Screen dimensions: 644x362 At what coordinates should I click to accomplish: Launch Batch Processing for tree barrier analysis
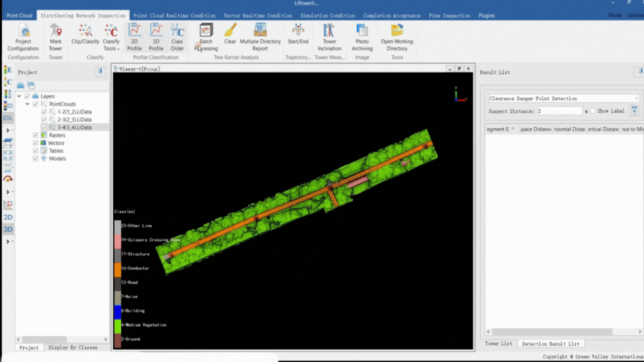pos(206,37)
